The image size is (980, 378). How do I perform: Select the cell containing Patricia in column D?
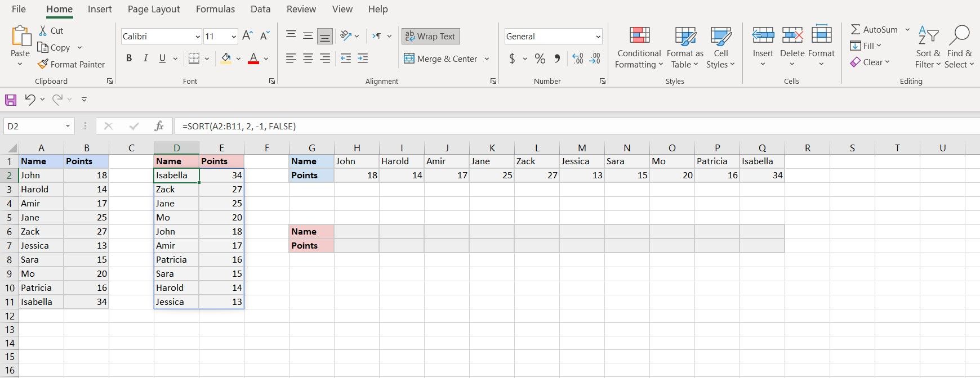pos(176,259)
